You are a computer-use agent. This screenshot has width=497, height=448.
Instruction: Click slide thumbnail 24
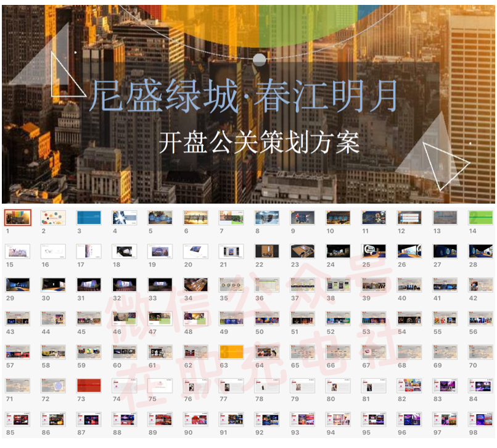tap(339, 251)
